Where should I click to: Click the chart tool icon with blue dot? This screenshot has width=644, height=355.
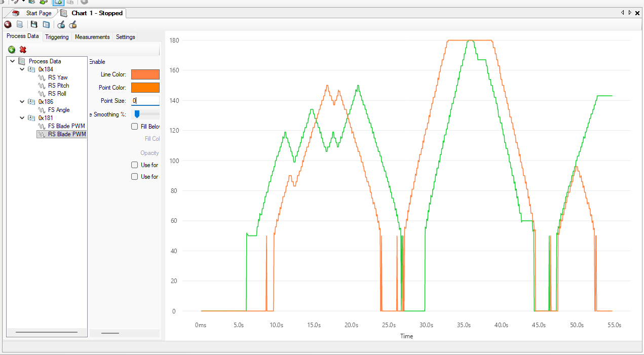(x=61, y=24)
